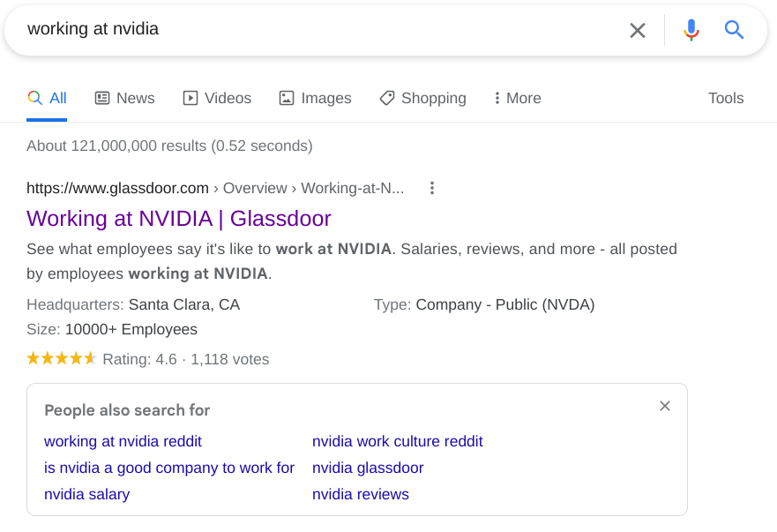Click the blue magnifying glass search button
This screenshot has height=532, width=777.
pos(734,30)
